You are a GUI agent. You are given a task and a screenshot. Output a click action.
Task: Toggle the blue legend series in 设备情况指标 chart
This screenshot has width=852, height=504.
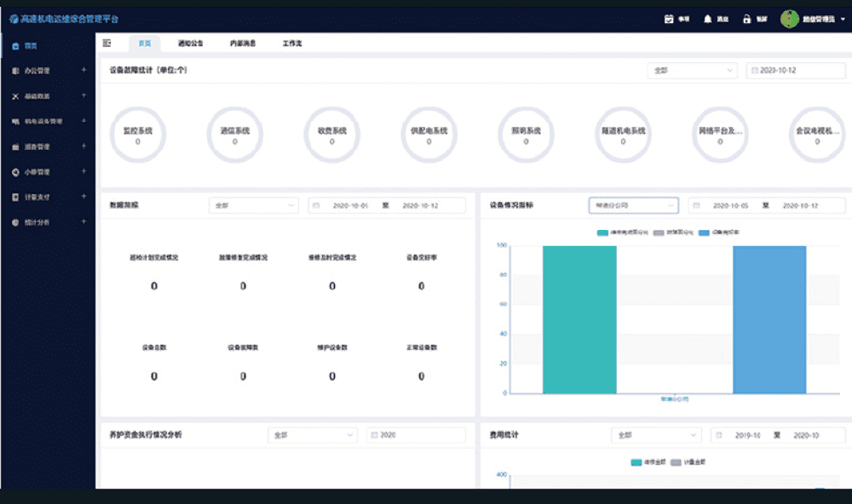click(704, 232)
